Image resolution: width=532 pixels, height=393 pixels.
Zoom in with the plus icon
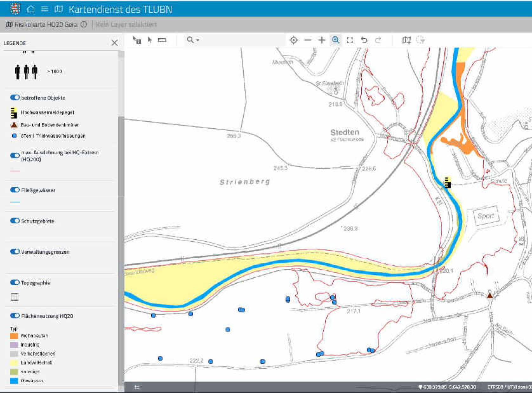point(322,40)
